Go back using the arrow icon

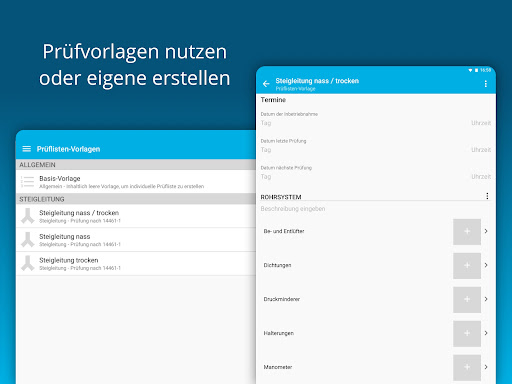[266, 84]
